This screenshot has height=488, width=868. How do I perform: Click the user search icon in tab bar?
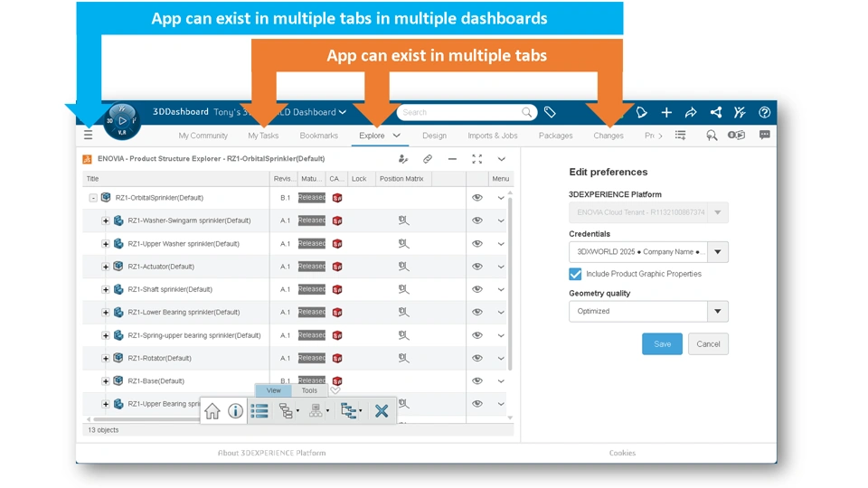click(712, 135)
